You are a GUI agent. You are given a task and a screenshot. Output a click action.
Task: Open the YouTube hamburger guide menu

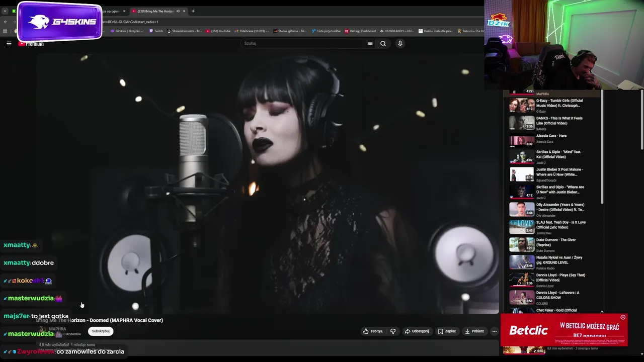[x=9, y=44]
